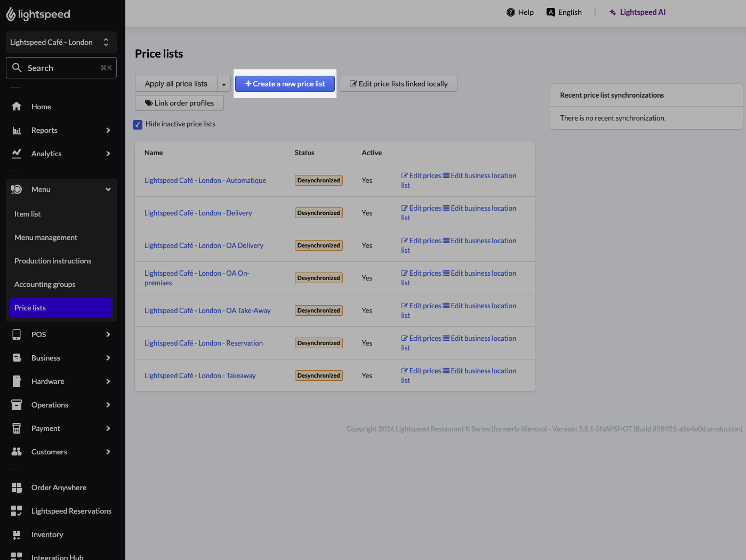Expand the Payment chevron
The image size is (746, 560).
(x=108, y=428)
